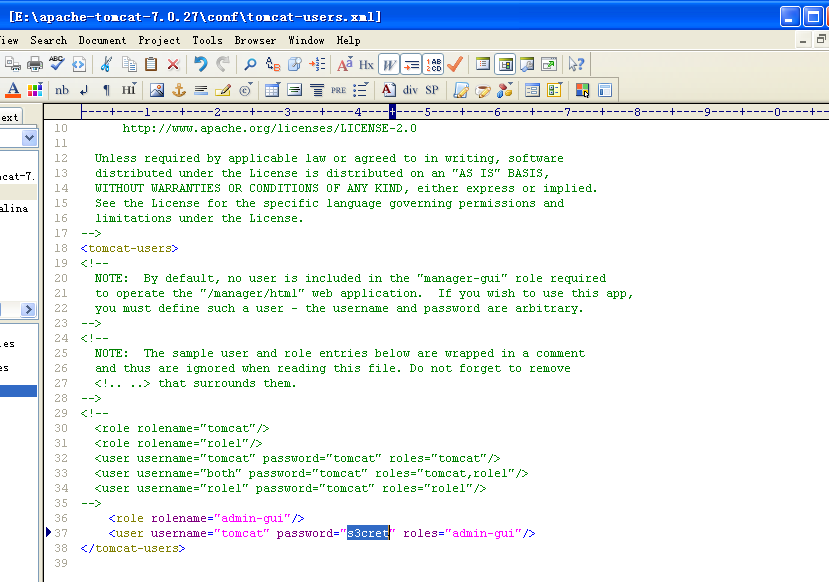This screenshot has width=829, height=582.
Task: Open the Hi heading dropdown
Action: 129,90
